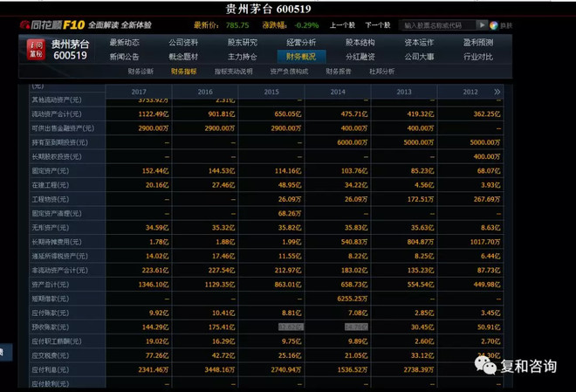Click the 6000.00万 held-to-maturity cell
Viewport: 576px width, 392px height.
pyautogui.click(x=353, y=142)
